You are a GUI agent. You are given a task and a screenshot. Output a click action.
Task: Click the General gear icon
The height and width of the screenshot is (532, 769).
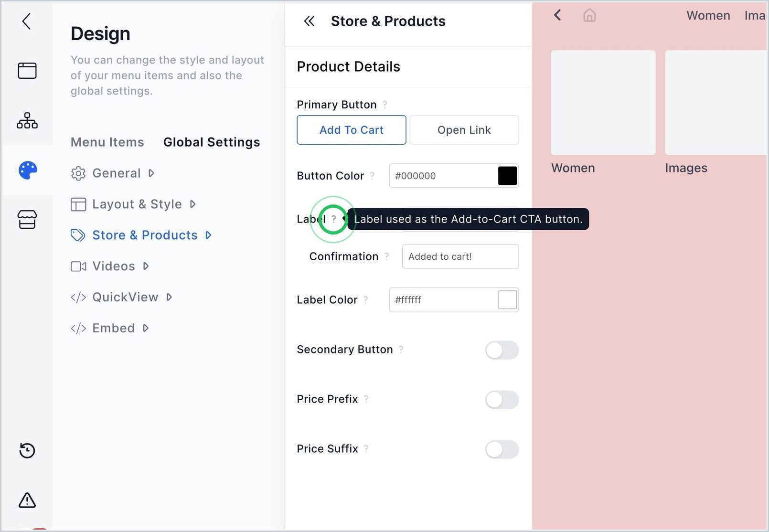tap(78, 173)
